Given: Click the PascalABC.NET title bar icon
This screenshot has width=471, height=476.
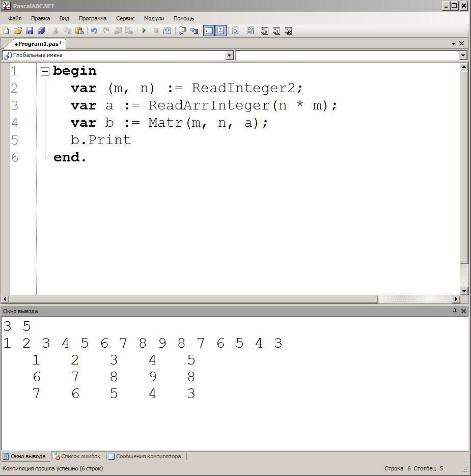Looking at the screenshot, I should pos(7,6).
